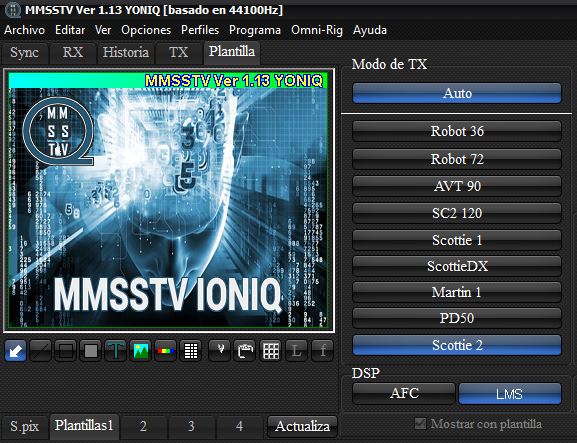Click the MMSSTV IONIQ template image

click(169, 200)
